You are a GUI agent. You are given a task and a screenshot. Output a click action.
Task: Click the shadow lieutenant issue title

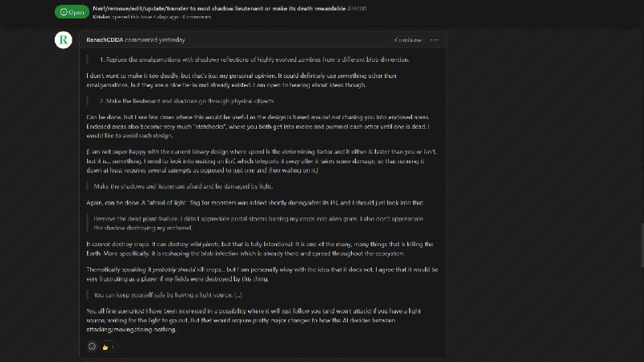click(219, 7)
